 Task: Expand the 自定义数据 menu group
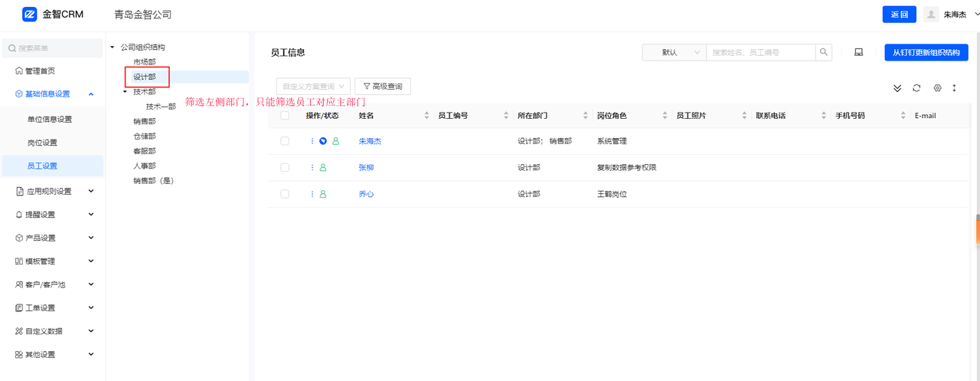(91, 331)
